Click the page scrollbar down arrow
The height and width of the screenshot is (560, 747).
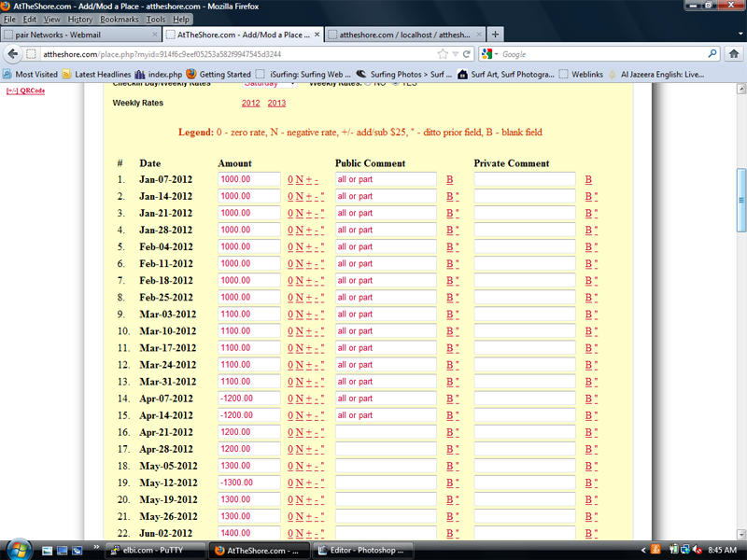click(741, 534)
